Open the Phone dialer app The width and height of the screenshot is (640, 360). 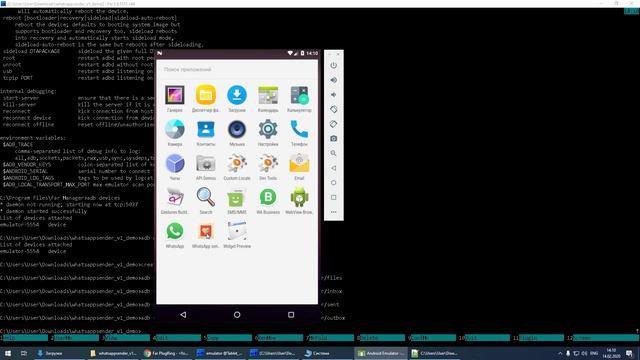299,129
